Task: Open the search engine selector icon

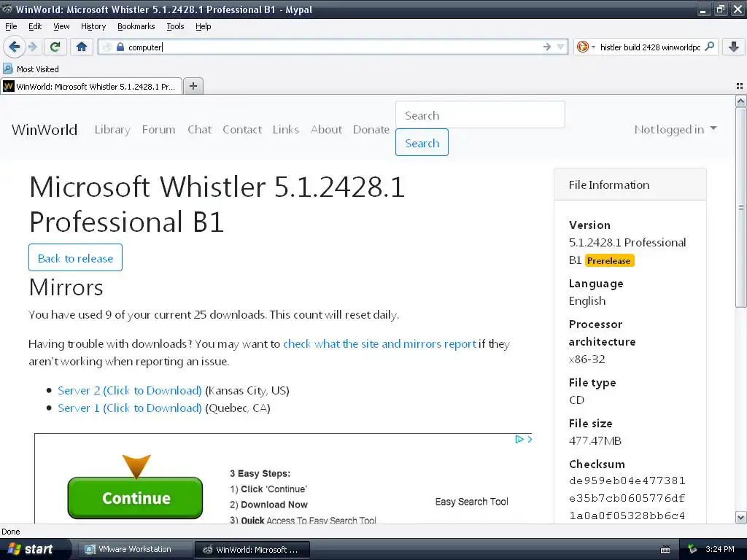Action: click(583, 47)
